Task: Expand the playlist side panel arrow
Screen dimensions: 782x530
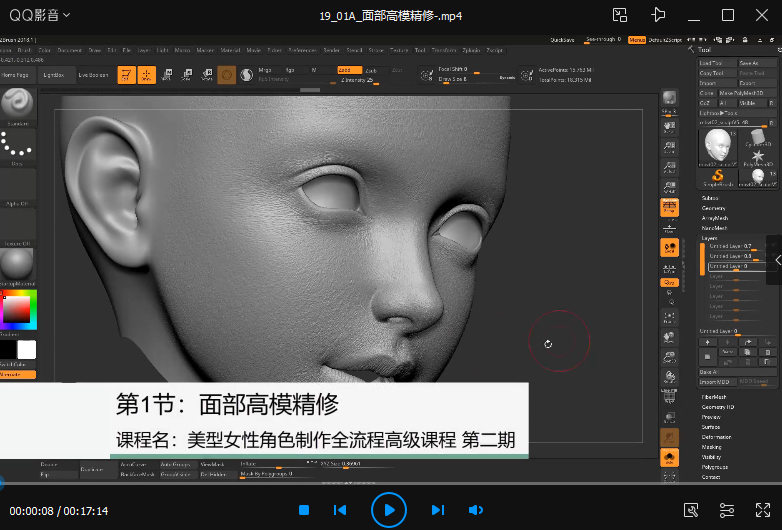Action: coord(776,260)
